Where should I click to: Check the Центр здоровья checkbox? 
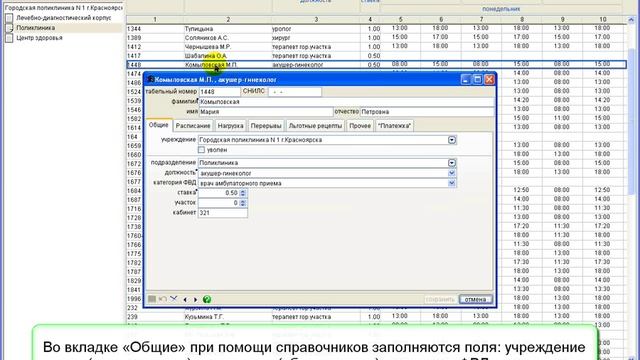point(9,38)
